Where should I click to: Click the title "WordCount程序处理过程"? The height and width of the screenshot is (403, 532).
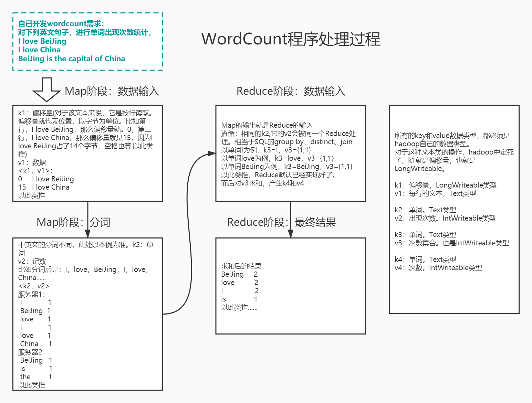pos(291,39)
